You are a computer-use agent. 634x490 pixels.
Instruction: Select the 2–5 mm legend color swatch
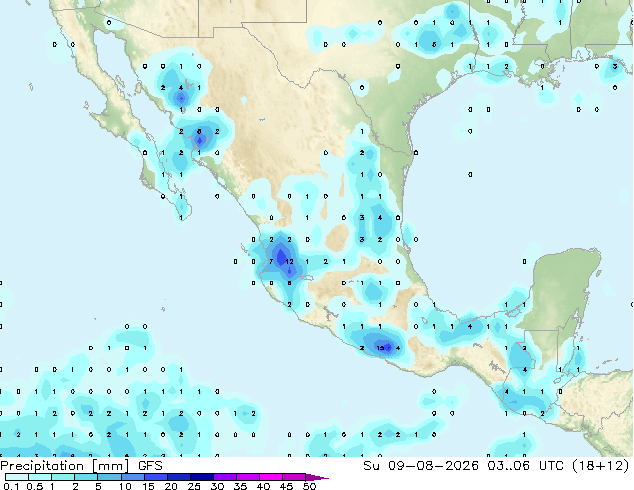[x=86, y=477]
